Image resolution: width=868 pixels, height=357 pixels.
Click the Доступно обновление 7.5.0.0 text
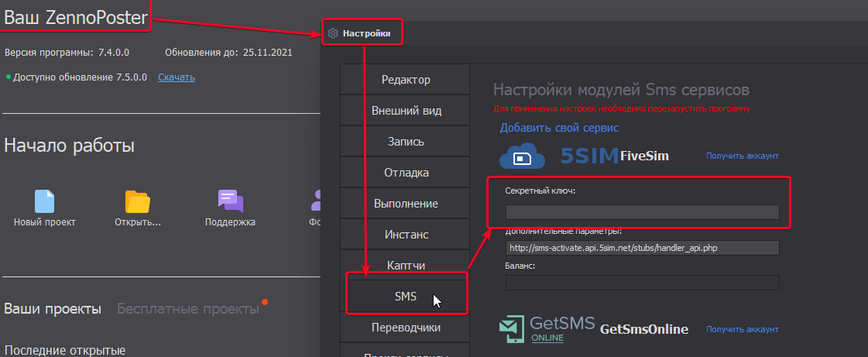click(80, 77)
